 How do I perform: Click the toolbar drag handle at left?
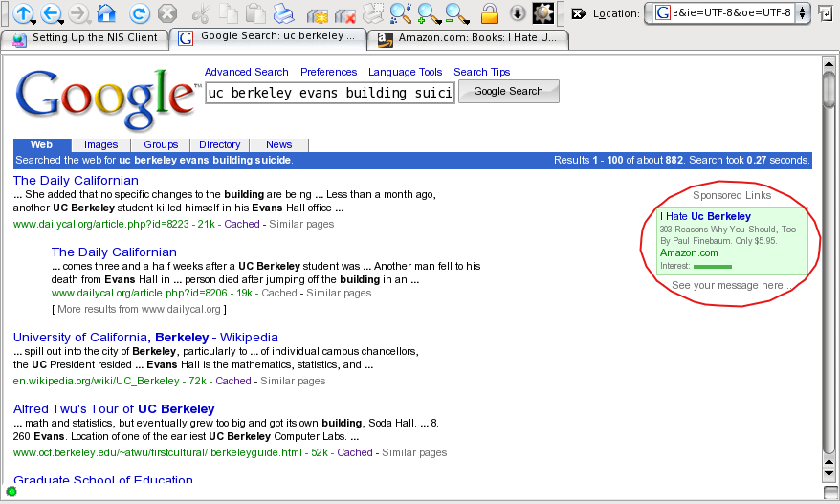pyautogui.click(x=4, y=13)
